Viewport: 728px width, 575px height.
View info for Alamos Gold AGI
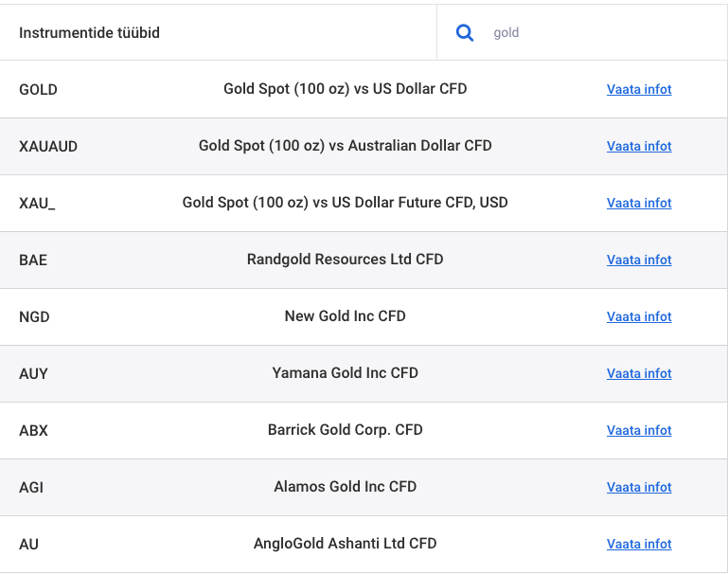click(639, 487)
